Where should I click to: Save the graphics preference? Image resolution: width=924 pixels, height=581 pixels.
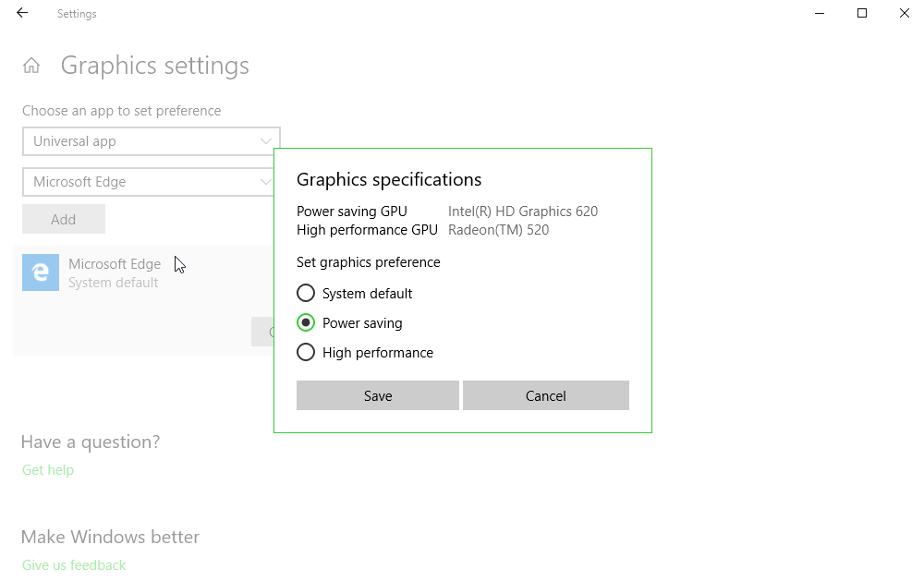378,395
